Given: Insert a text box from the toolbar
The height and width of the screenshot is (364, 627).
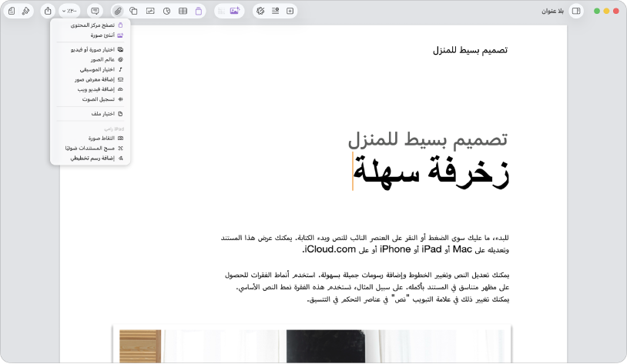Looking at the screenshot, I should [x=150, y=12].
